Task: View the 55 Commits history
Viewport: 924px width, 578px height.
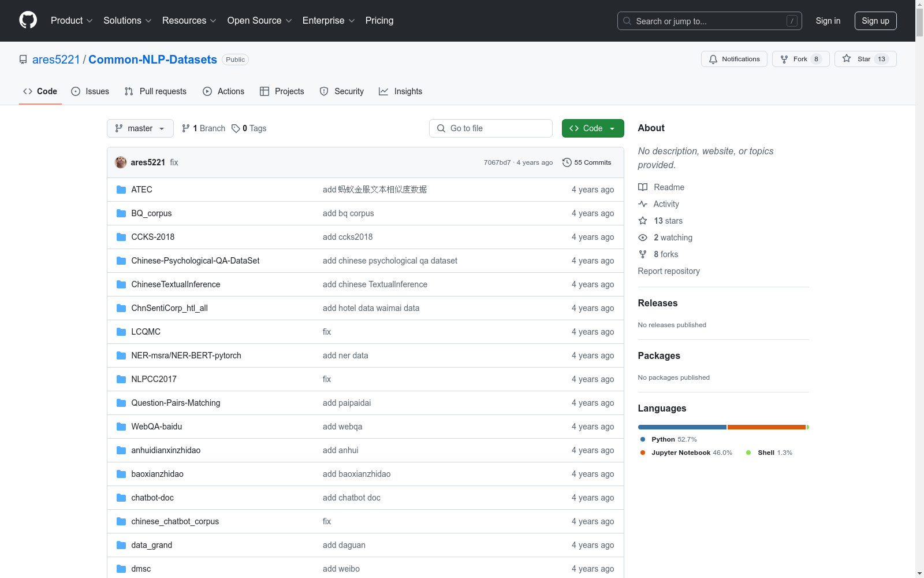Action: point(587,162)
